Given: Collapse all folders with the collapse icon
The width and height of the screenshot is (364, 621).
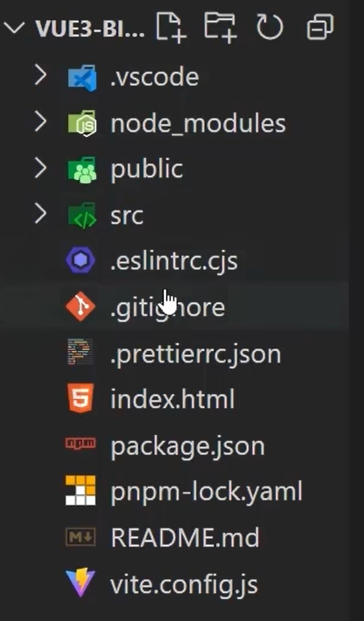Looking at the screenshot, I should pos(319,27).
